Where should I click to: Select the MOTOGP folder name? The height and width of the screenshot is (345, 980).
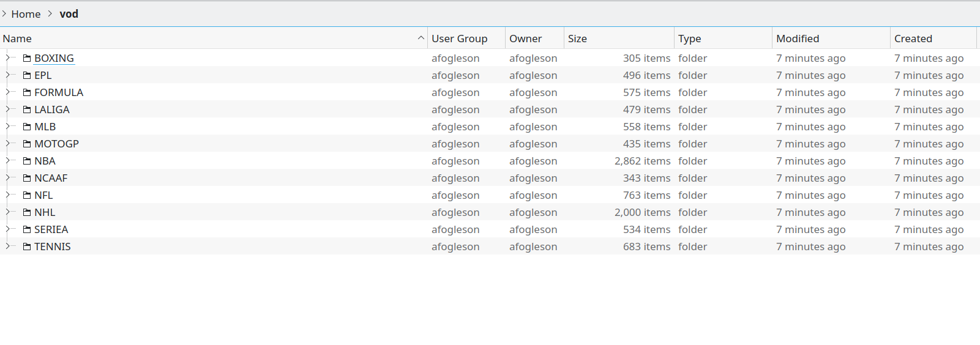[x=56, y=144]
